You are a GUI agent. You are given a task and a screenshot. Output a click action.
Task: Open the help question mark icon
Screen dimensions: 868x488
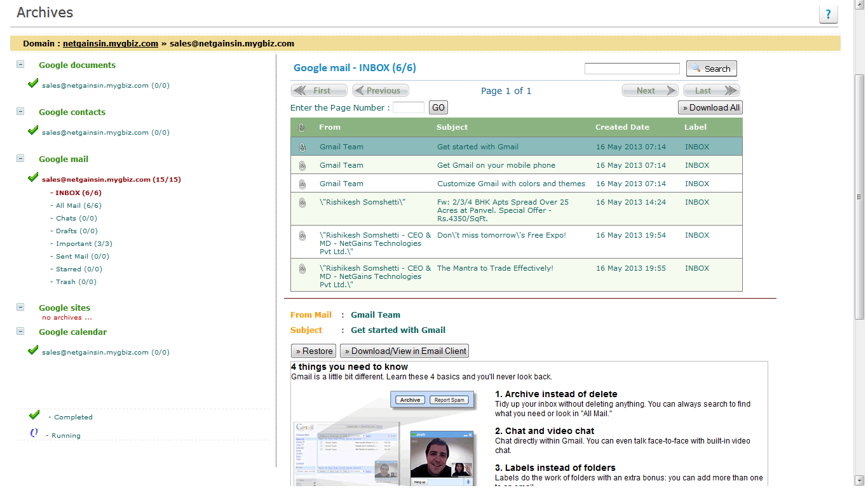tap(829, 14)
